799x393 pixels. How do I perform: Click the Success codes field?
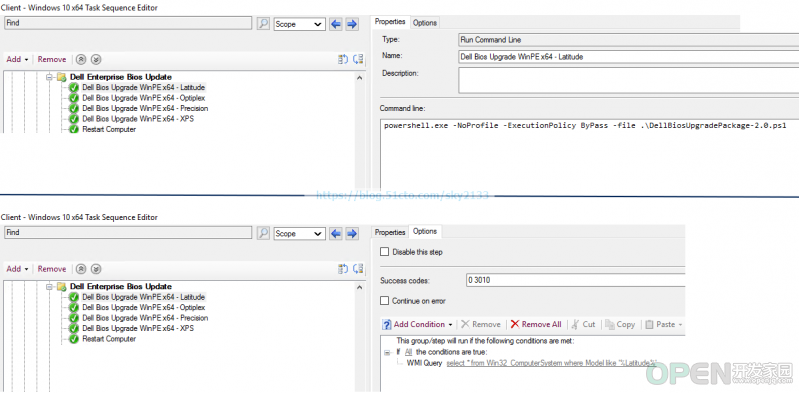[575, 280]
